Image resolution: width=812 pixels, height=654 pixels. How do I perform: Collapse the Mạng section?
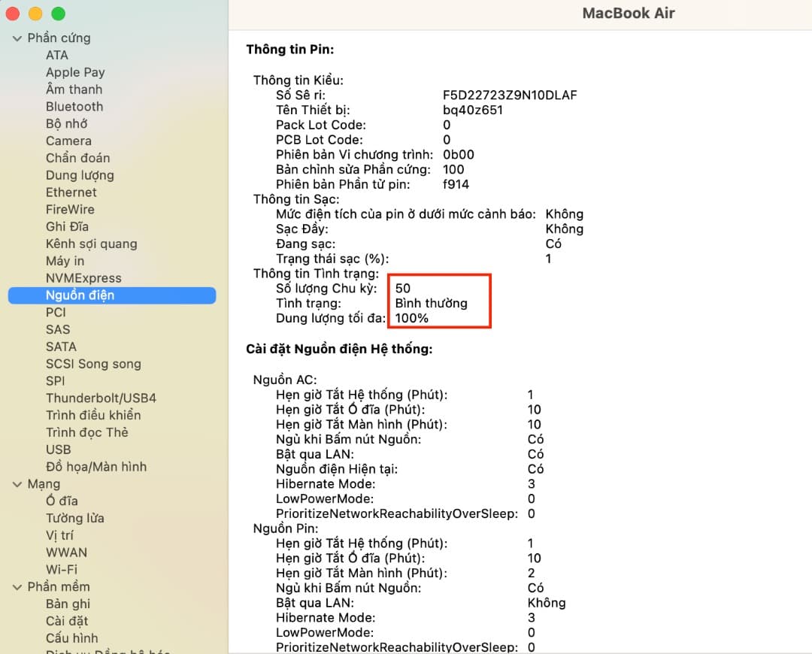(x=17, y=483)
